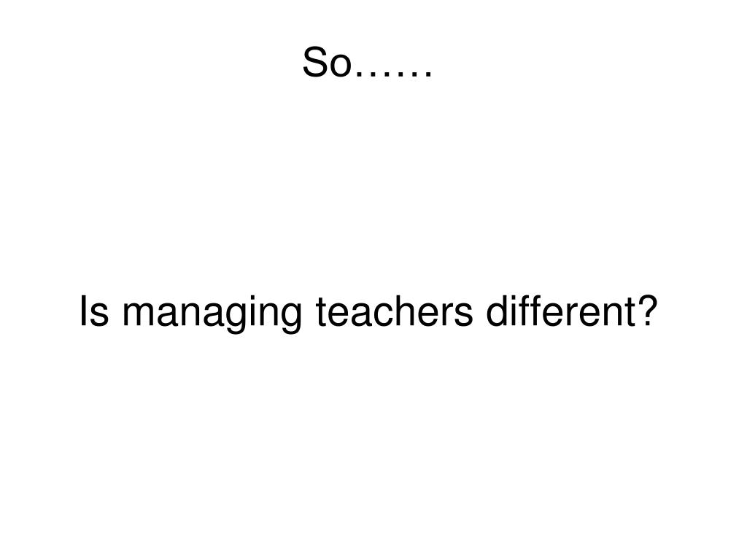Click the first dot after "So"
The height and width of the screenshot is (560, 747).
pos(358,75)
